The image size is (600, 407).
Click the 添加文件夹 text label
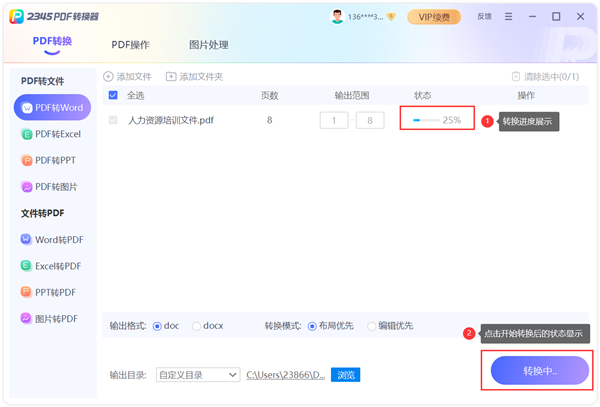tap(201, 77)
